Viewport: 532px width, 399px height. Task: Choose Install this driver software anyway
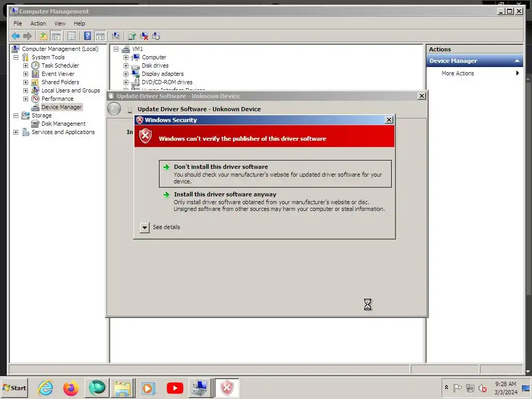pos(275,202)
